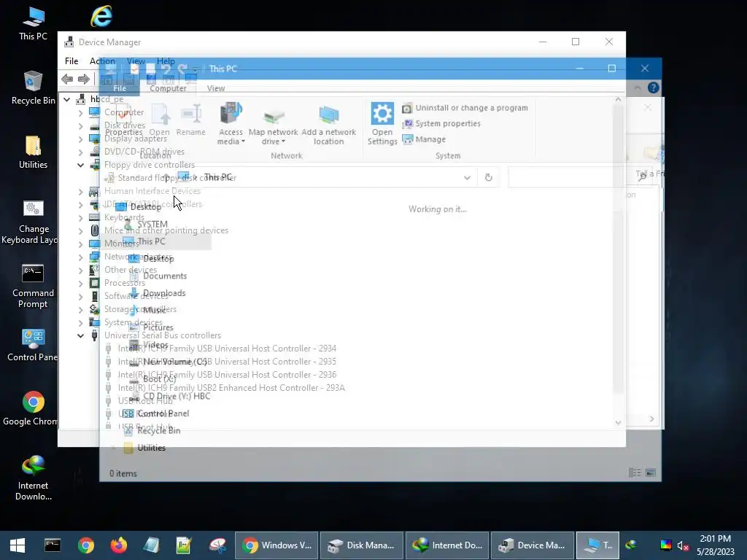Viewport: 747px width, 560px height.
Task: Open Firefox from the taskbar
Action: [119, 545]
